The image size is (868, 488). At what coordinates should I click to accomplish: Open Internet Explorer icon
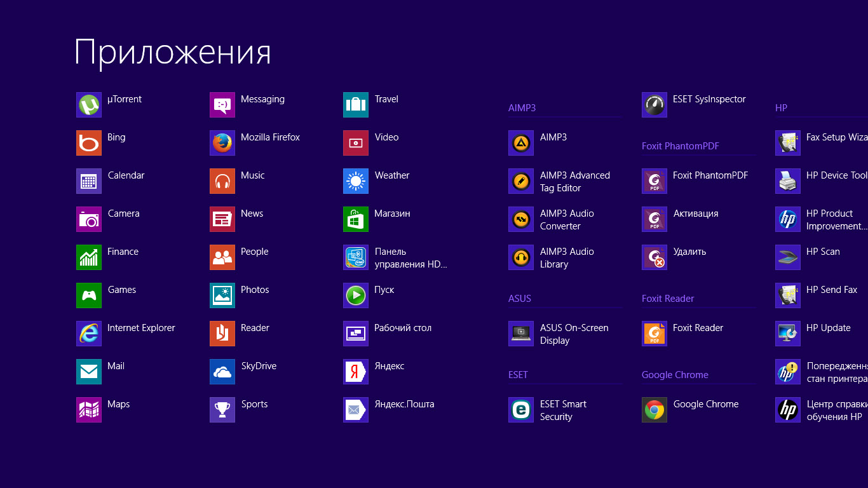[89, 334]
